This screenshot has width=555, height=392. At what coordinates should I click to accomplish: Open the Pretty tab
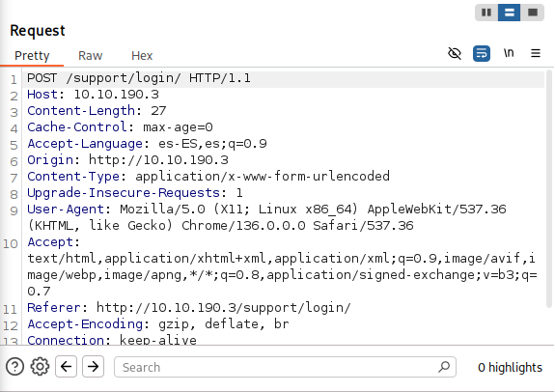[x=32, y=56]
